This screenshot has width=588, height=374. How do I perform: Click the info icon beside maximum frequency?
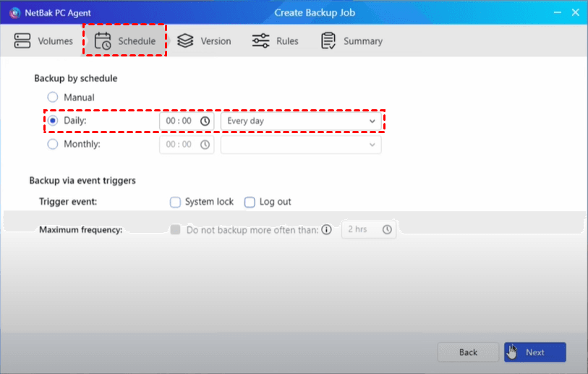[x=326, y=229]
